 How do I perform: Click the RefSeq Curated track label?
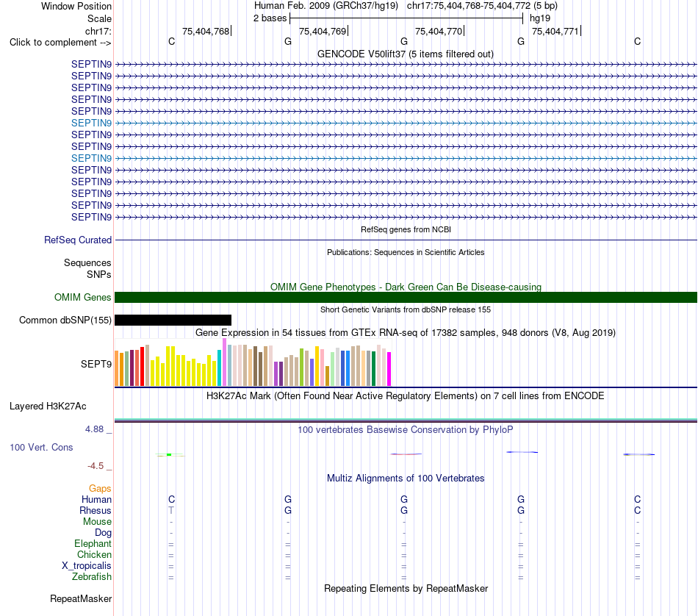pyautogui.click(x=78, y=240)
